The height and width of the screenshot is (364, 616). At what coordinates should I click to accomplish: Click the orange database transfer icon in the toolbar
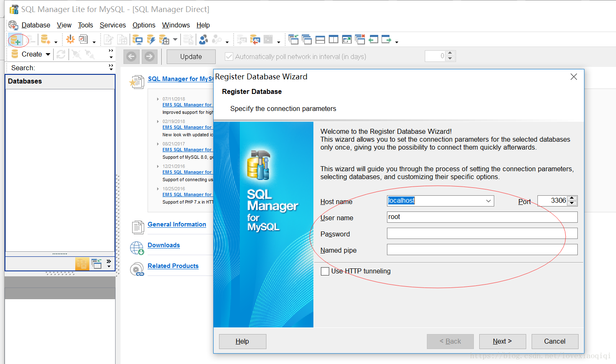(x=255, y=39)
